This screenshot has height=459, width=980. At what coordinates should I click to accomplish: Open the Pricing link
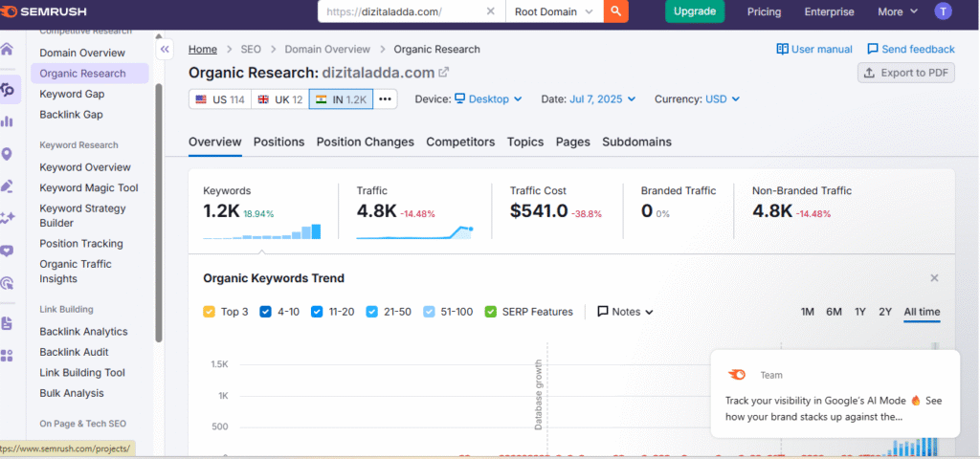(764, 11)
